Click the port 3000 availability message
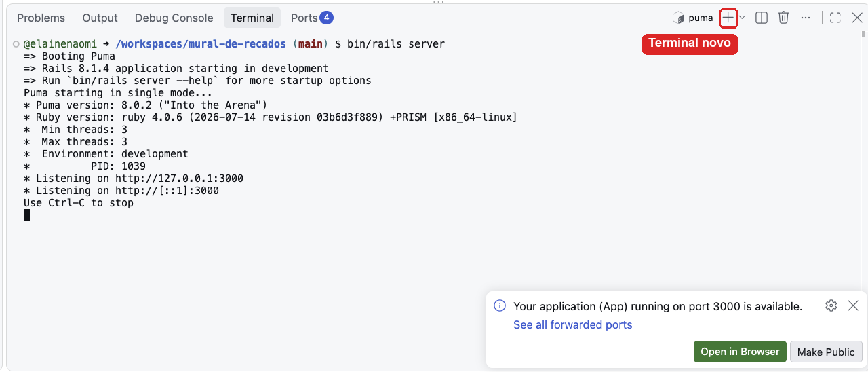 [658, 306]
